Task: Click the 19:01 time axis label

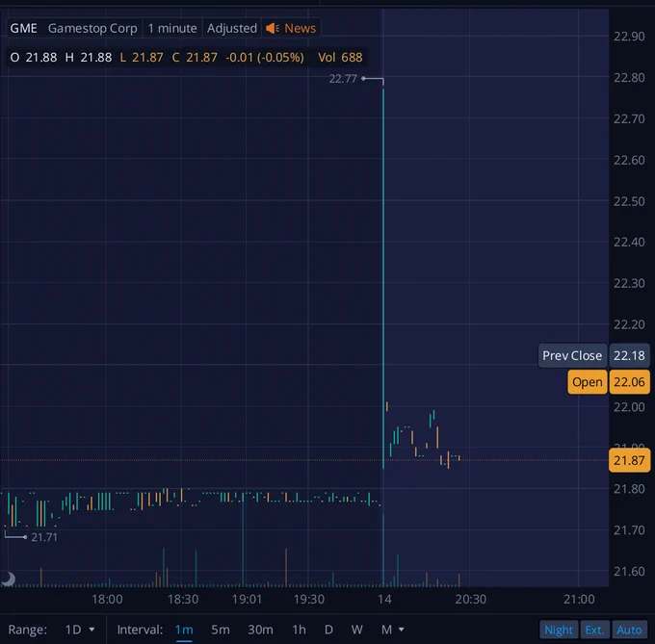Action: coord(247,600)
